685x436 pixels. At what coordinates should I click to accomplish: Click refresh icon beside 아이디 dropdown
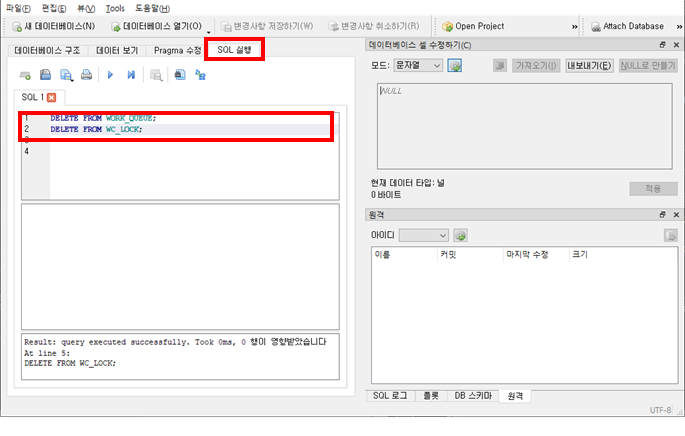pos(460,235)
